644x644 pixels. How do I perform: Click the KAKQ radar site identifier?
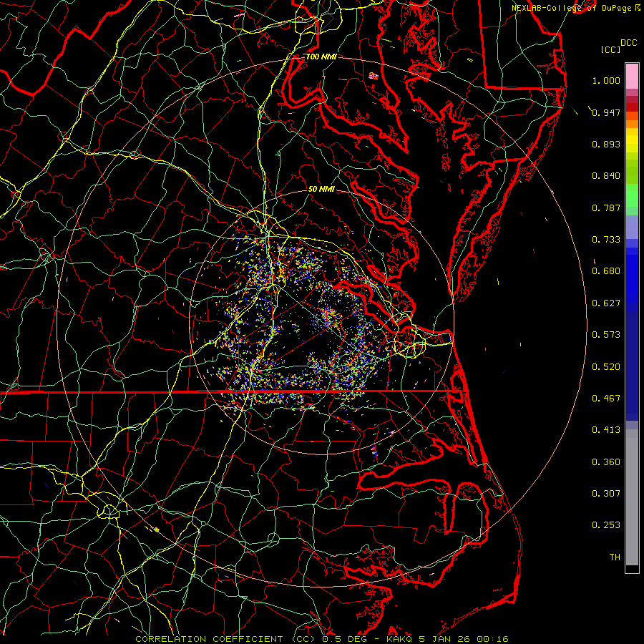400,639
